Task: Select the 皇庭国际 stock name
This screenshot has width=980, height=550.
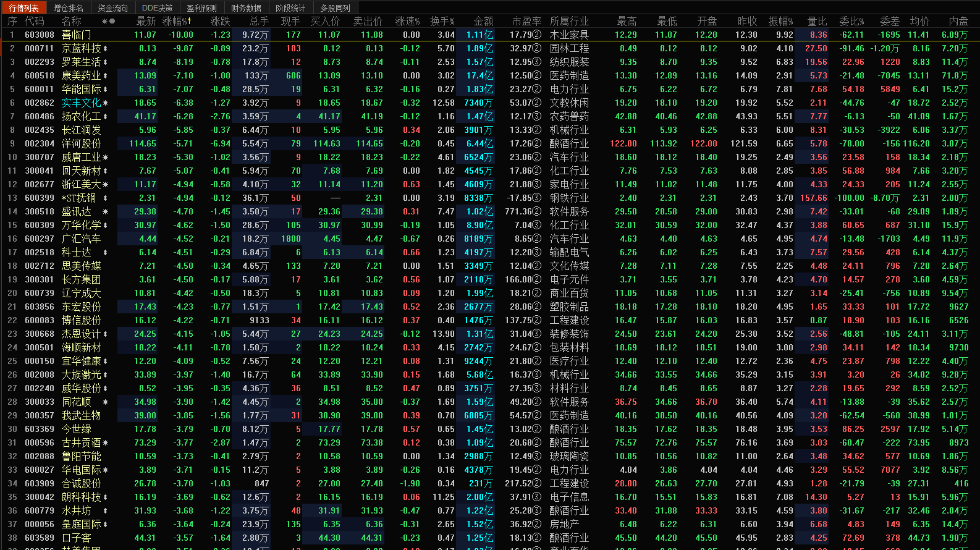Action: coord(81,524)
